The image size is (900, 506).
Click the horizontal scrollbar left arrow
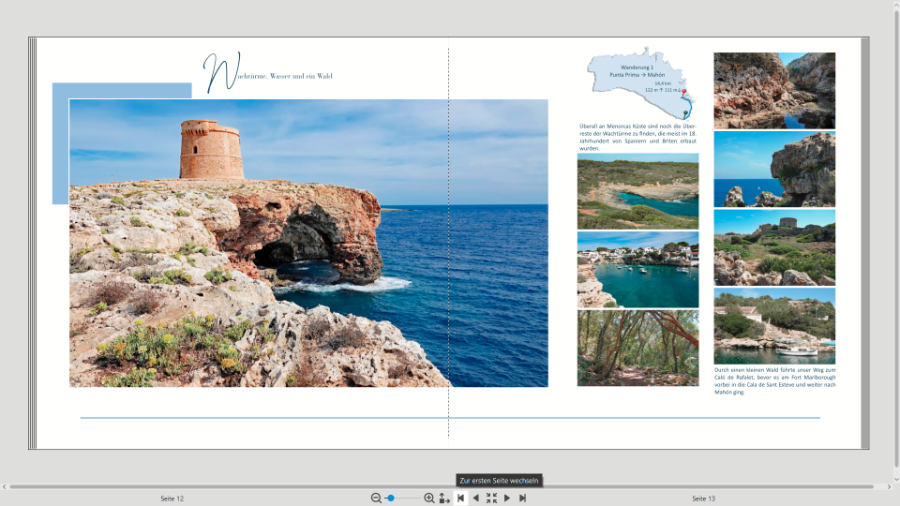tap(5, 487)
